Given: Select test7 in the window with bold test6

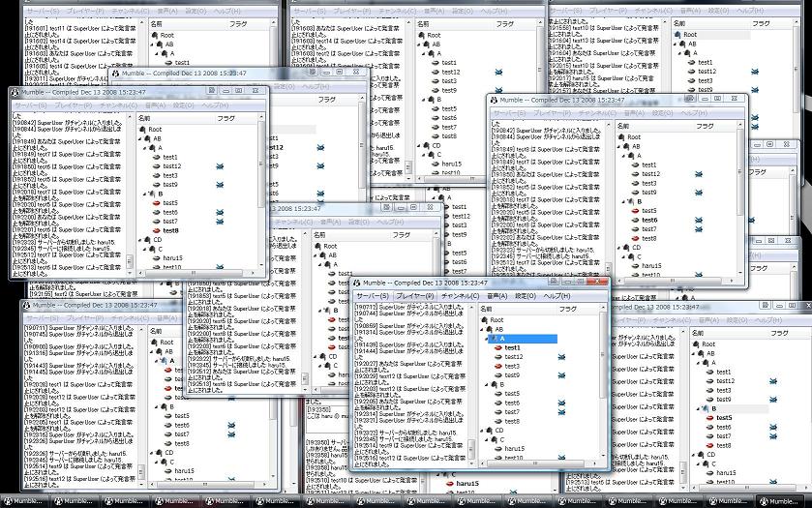Looking at the screenshot, I should pyautogui.click(x=649, y=229).
